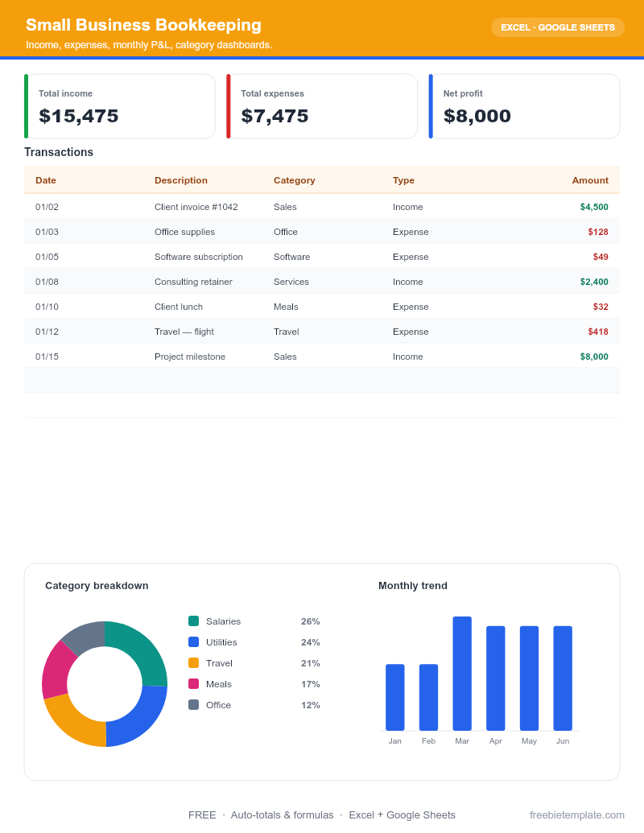Click the Mar bar in Monthly trend

tap(462, 673)
